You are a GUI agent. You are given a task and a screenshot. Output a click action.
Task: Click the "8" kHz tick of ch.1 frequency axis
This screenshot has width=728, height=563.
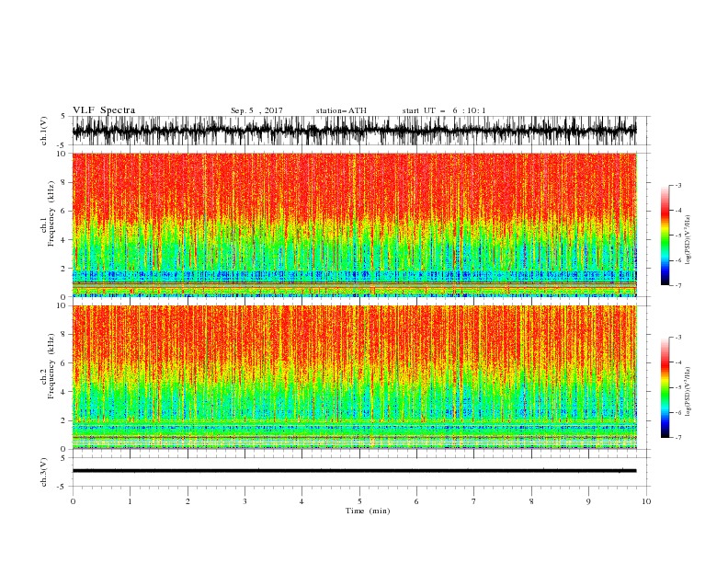click(64, 182)
